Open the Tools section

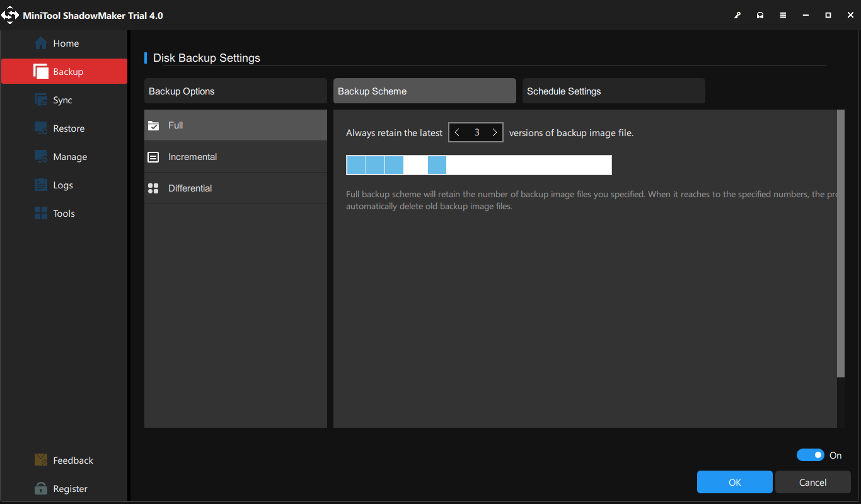[64, 214]
